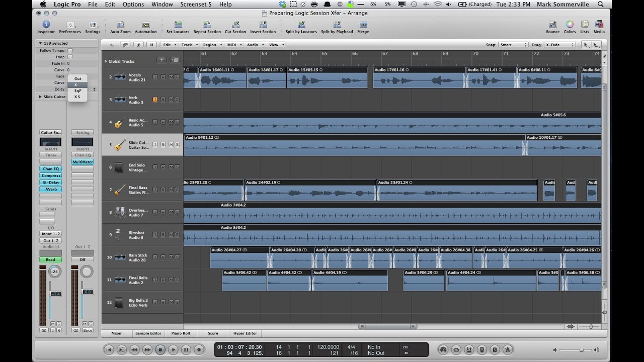Click the Final Bass track instrument icon

coord(120,190)
